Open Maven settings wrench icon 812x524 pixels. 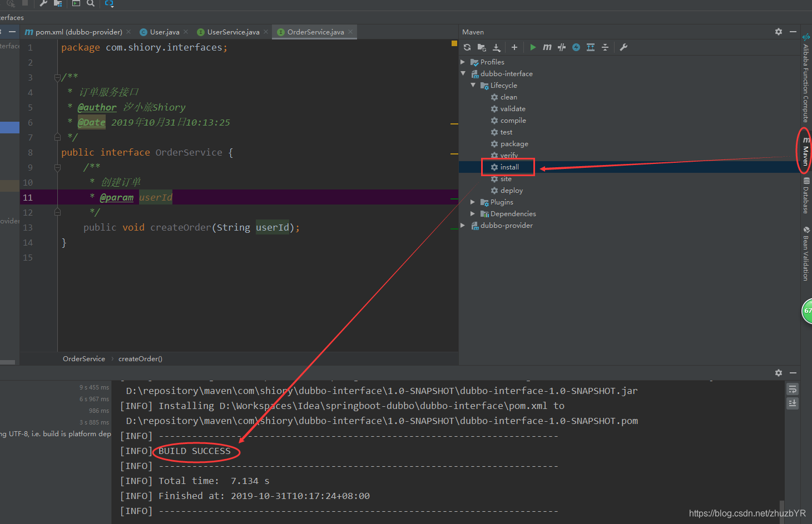(623, 47)
